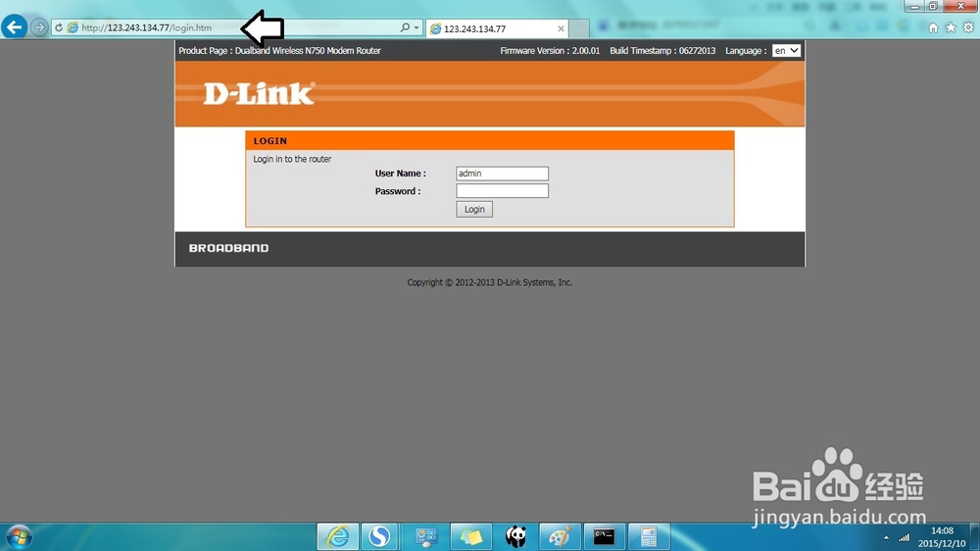Click the network signal tray icon
Screen dimensions: 980x551
[904, 537]
